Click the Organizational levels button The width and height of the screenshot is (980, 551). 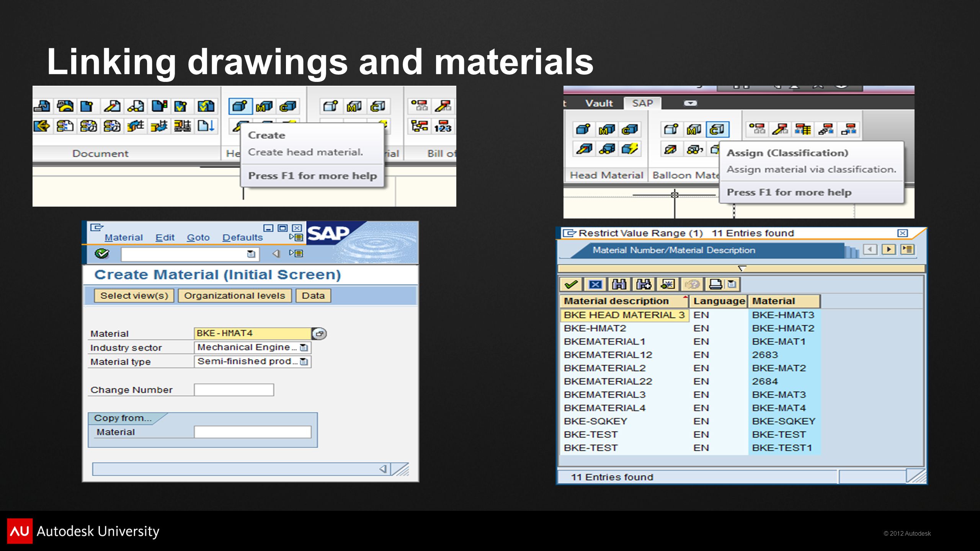click(x=234, y=296)
